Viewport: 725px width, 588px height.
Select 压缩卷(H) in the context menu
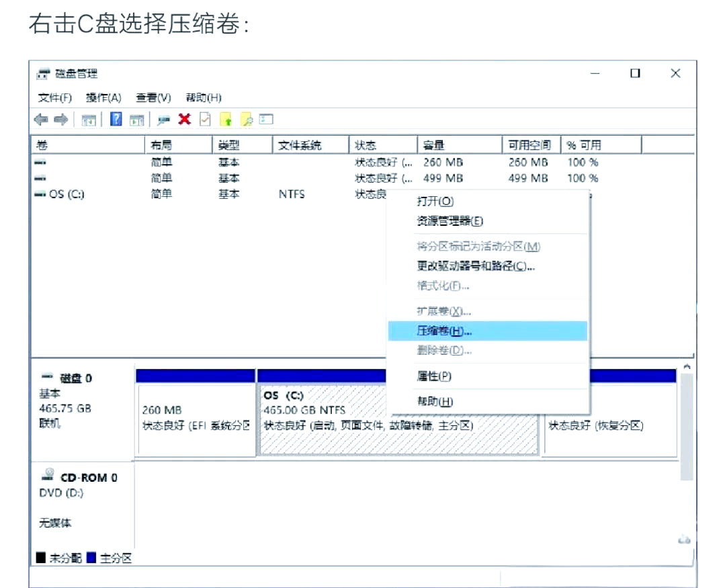(x=444, y=331)
